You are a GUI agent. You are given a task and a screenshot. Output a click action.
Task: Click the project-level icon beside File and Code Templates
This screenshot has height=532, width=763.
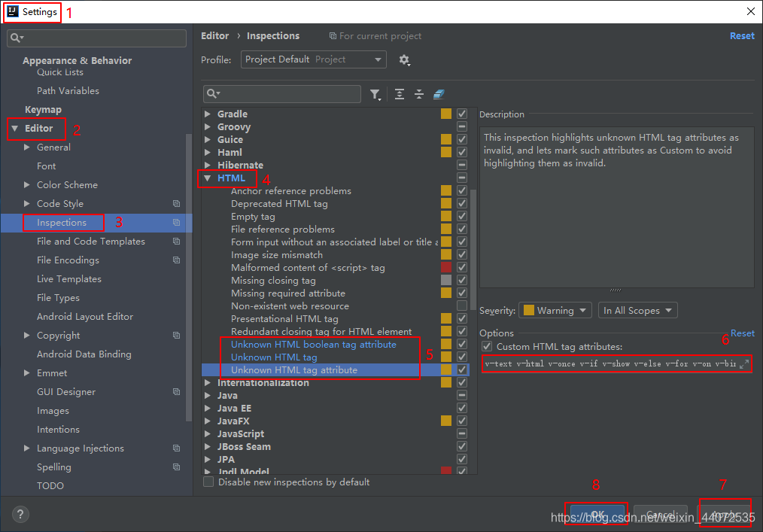[176, 242]
